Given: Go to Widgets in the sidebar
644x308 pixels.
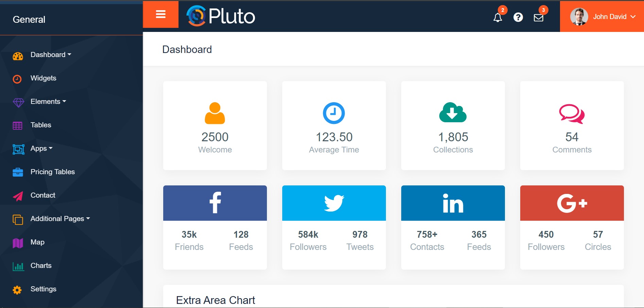Looking at the screenshot, I should [43, 78].
